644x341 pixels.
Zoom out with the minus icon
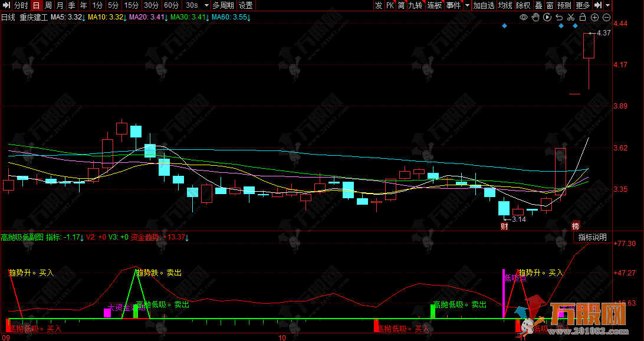[607, 18]
